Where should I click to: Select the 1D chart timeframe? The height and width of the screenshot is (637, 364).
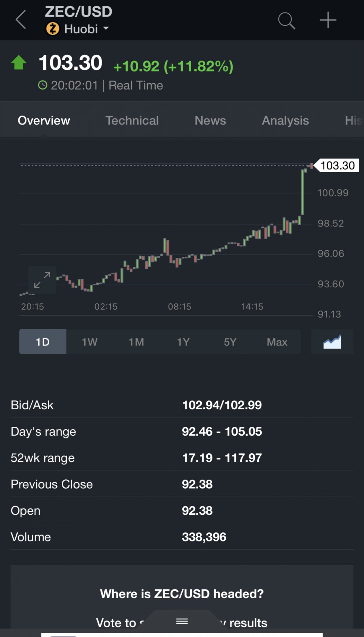43,342
